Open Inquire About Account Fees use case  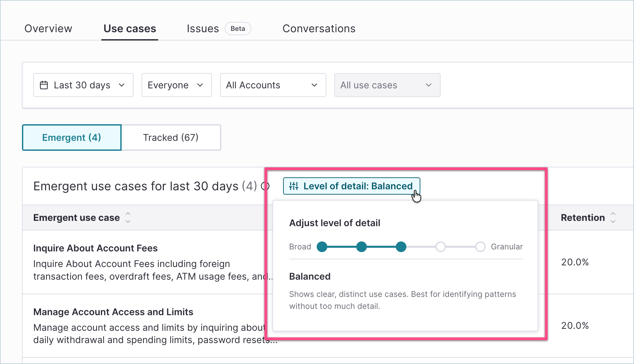[x=95, y=248]
